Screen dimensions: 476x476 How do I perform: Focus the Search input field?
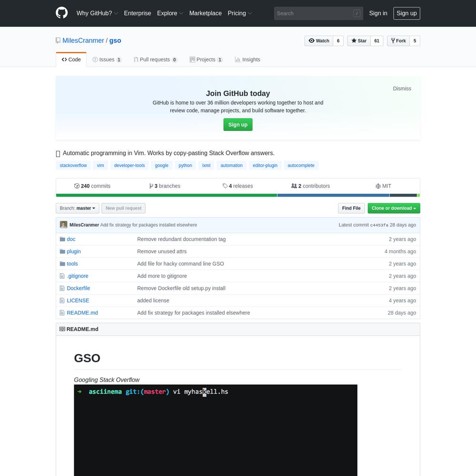318,13
